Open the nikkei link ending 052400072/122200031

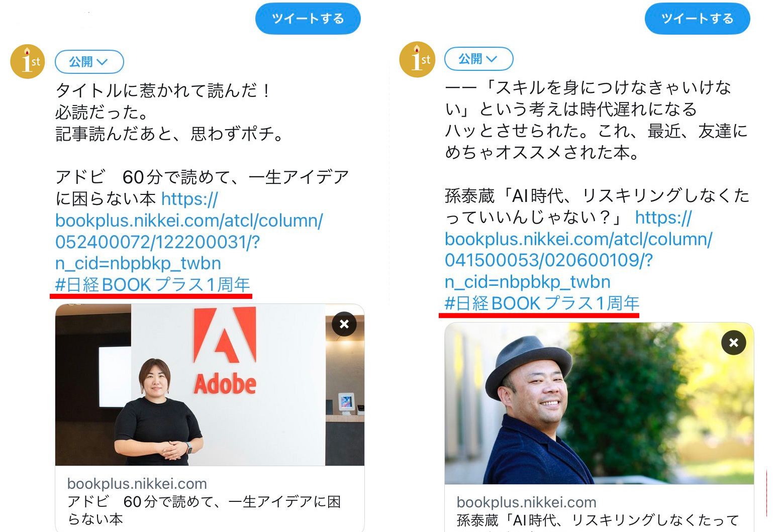click(x=189, y=231)
